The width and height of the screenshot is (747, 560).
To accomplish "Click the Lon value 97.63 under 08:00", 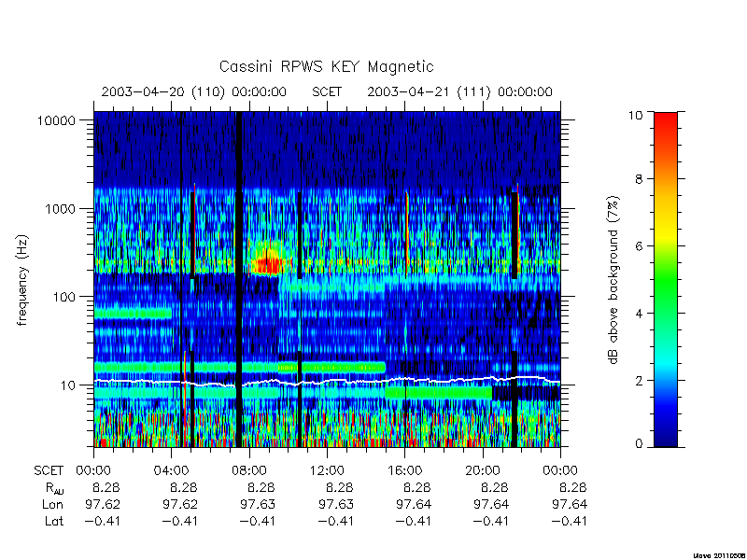I will [x=258, y=504].
